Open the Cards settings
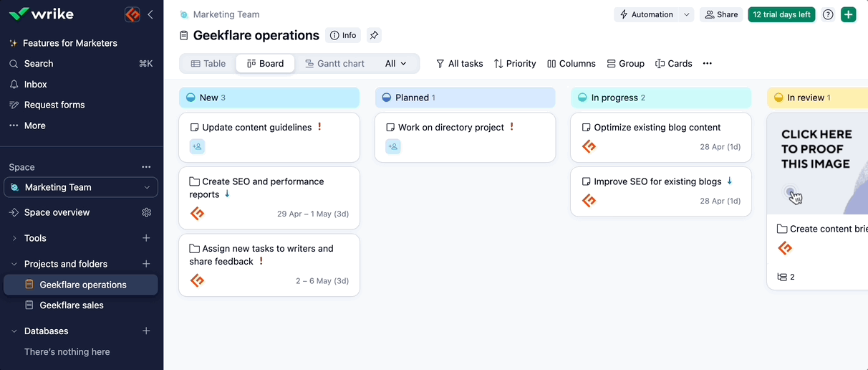This screenshot has height=370, width=868. coord(674,64)
